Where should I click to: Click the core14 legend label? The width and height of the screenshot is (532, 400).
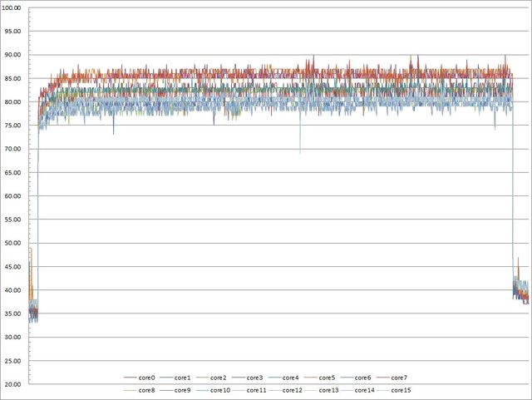tap(365, 390)
